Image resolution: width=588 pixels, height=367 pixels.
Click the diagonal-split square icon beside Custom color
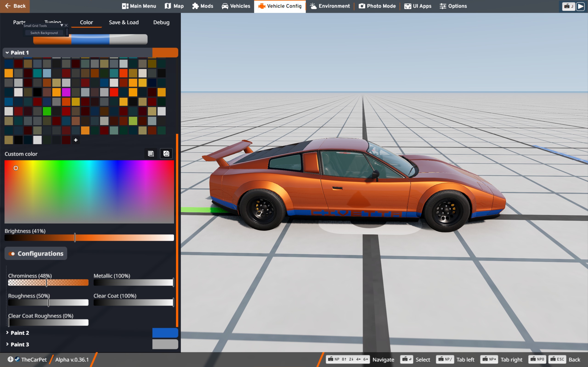click(166, 154)
